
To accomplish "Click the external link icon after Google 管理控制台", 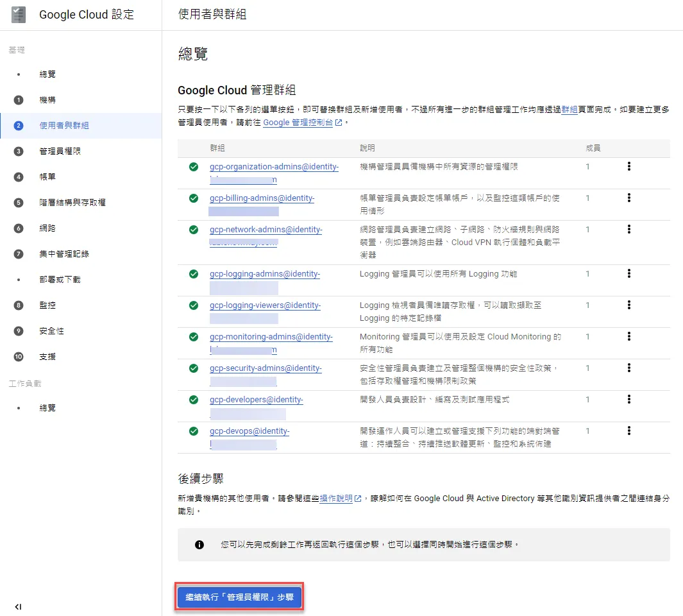I will (x=339, y=123).
